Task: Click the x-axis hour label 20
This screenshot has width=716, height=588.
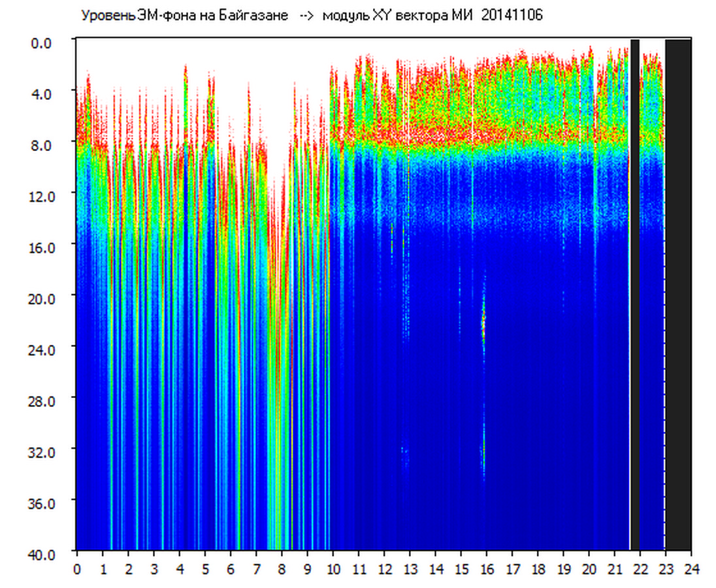Action: click(589, 569)
